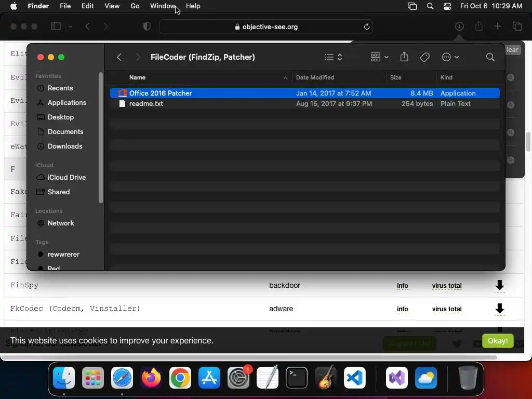
Task: Open the Finder menu
Action: [38, 6]
